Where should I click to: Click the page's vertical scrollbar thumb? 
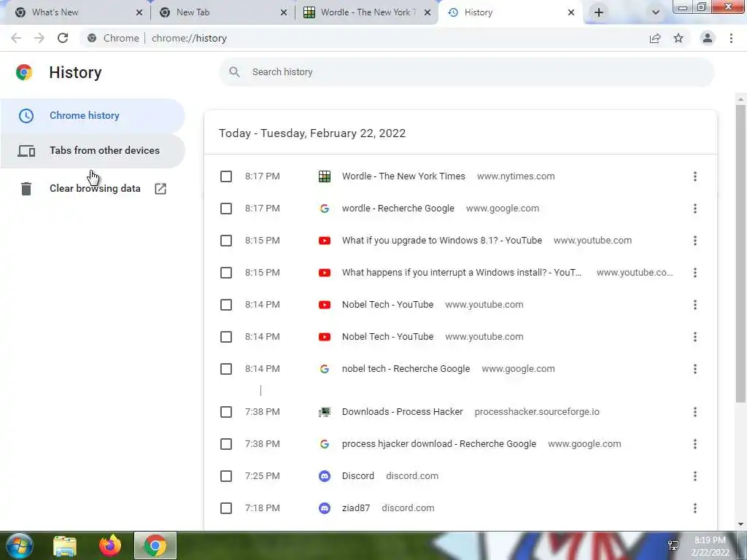[740, 253]
